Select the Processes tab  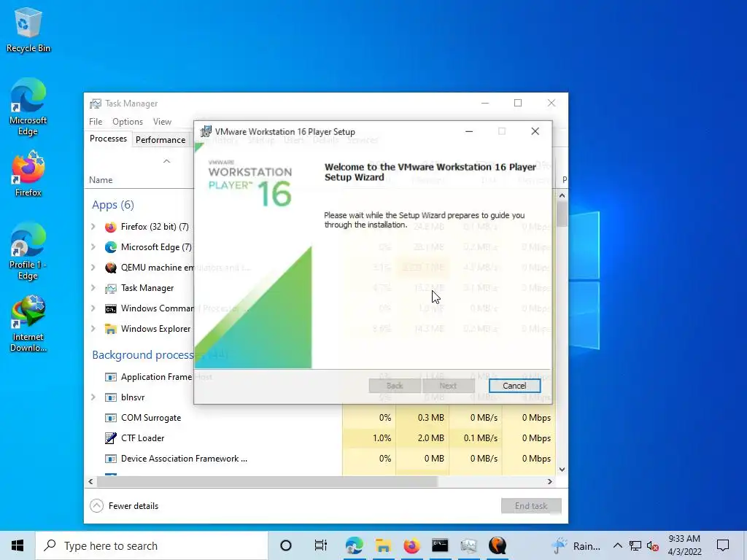tap(108, 139)
